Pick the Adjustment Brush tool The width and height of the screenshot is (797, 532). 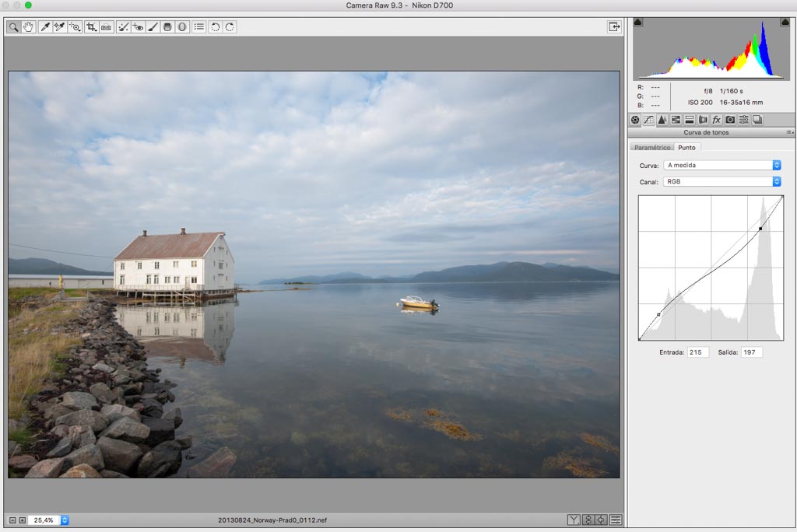point(153,26)
